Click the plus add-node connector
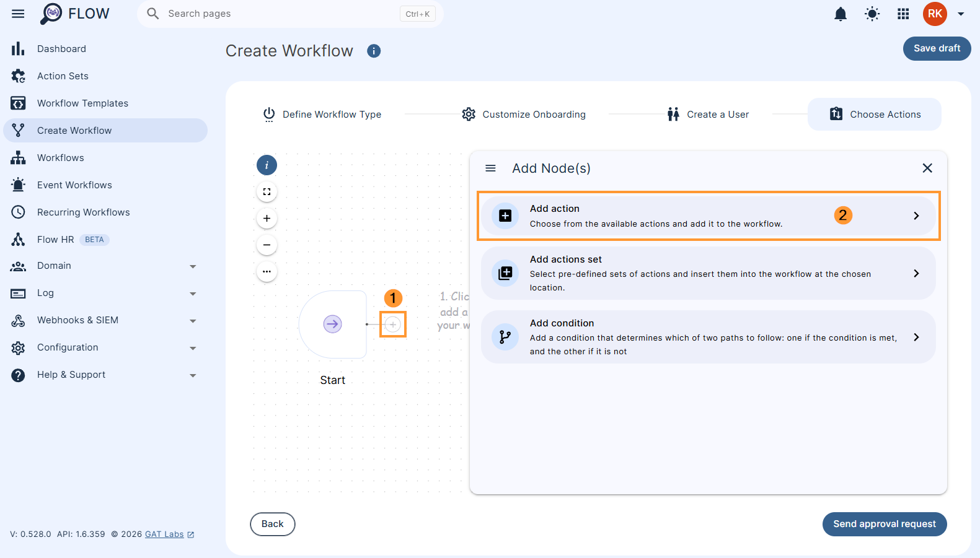The height and width of the screenshot is (558, 980). pyautogui.click(x=393, y=324)
